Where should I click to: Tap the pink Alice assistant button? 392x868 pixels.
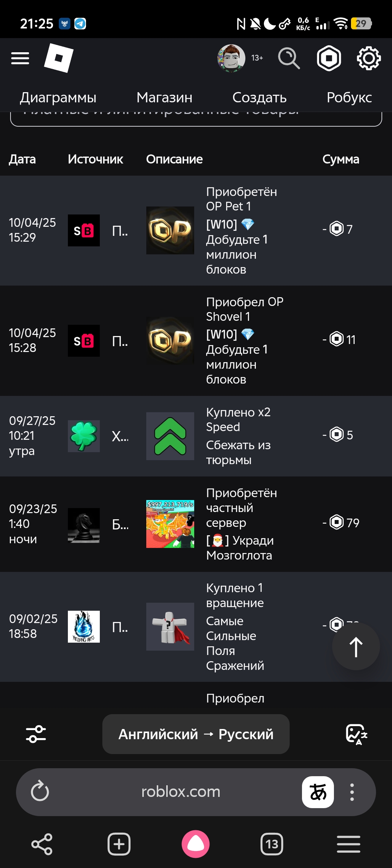coord(196,844)
